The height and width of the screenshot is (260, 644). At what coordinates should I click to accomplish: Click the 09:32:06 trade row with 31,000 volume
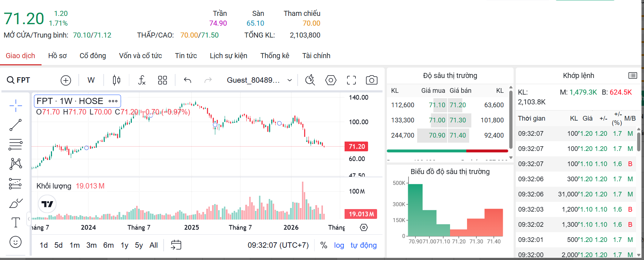coord(576,194)
